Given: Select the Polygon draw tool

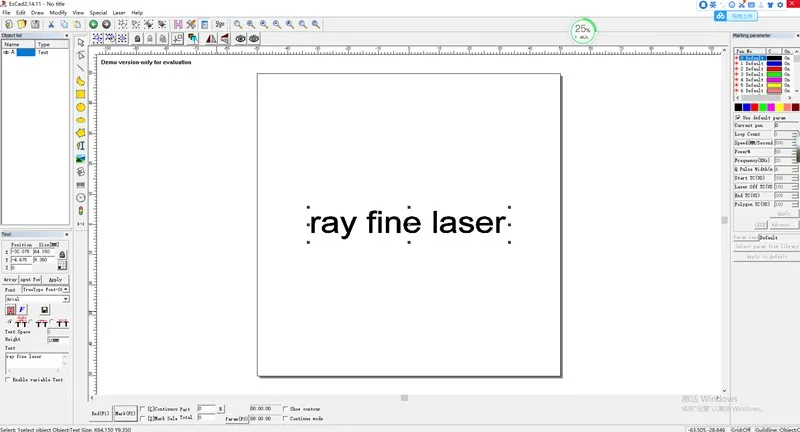Looking at the screenshot, I should click(81, 133).
